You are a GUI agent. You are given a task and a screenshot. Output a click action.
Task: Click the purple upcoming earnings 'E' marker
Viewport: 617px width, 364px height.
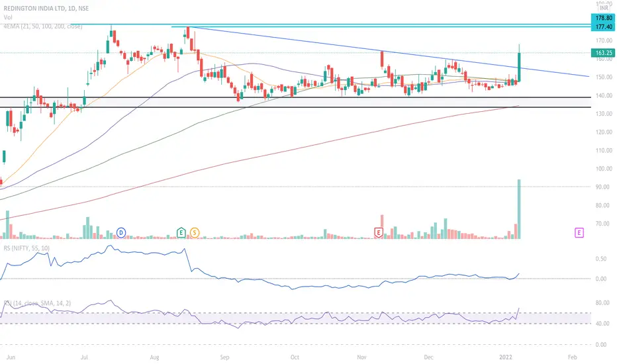pos(579,232)
